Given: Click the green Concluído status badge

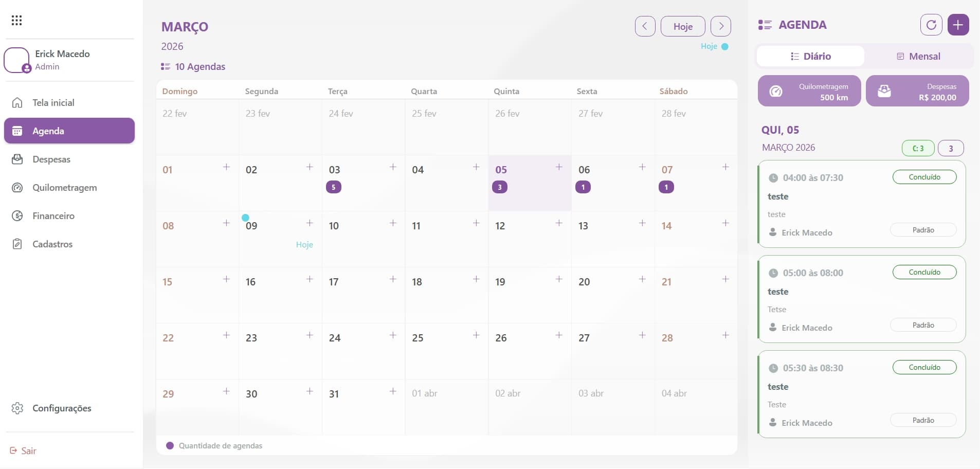Looking at the screenshot, I should click(924, 177).
